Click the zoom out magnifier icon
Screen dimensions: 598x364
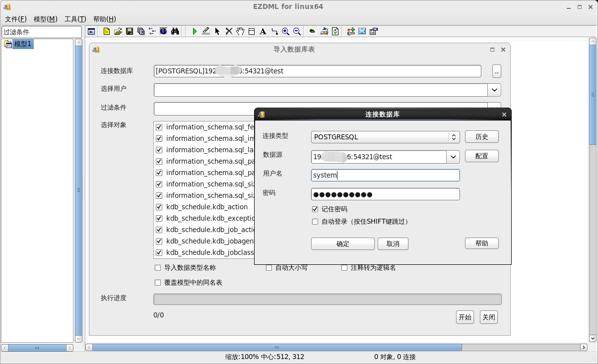[x=297, y=31]
